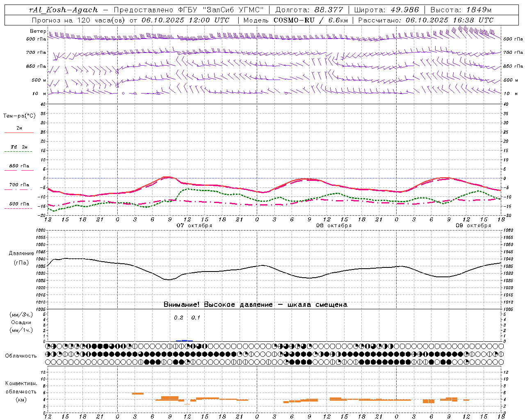
Task: Click the 'Тем-ра(°C)' temperature label
Action: (x=19, y=116)
